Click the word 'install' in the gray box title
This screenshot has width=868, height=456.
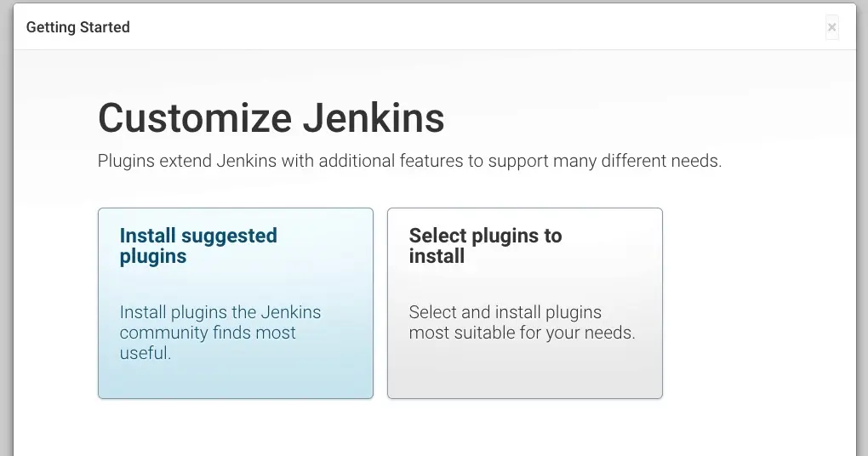(x=437, y=256)
